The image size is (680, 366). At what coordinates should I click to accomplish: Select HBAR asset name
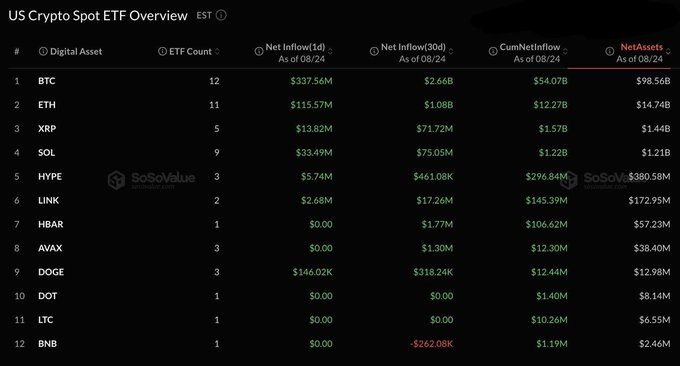[x=51, y=224]
